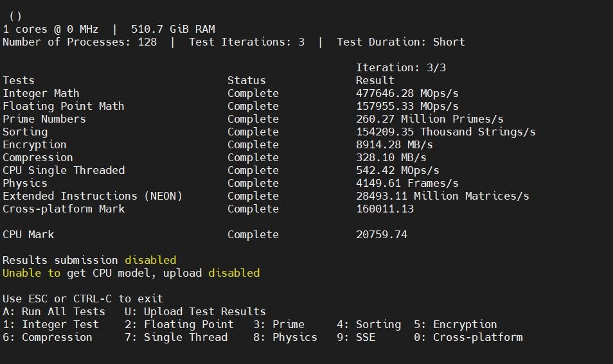The image size is (613, 364).
Task: Choose '9: SSE' test option
Action: click(356, 338)
